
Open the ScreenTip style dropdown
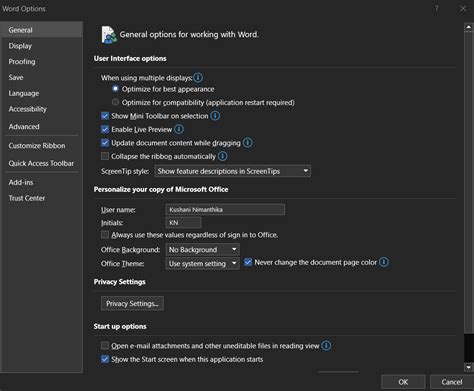click(233, 171)
